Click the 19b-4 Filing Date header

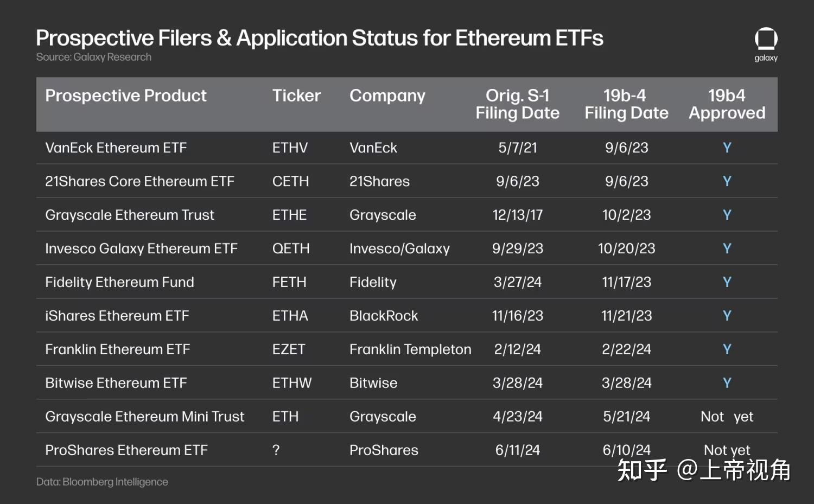[626, 104]
